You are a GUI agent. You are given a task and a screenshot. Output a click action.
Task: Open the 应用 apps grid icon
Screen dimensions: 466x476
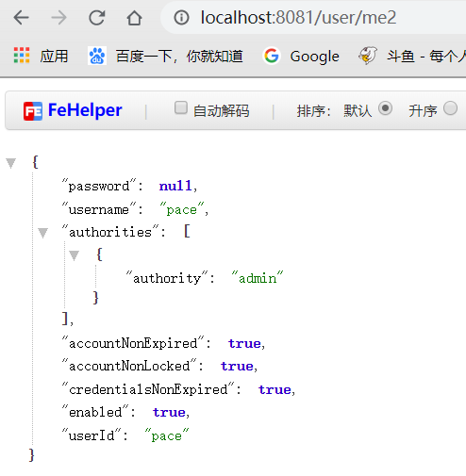22,56
